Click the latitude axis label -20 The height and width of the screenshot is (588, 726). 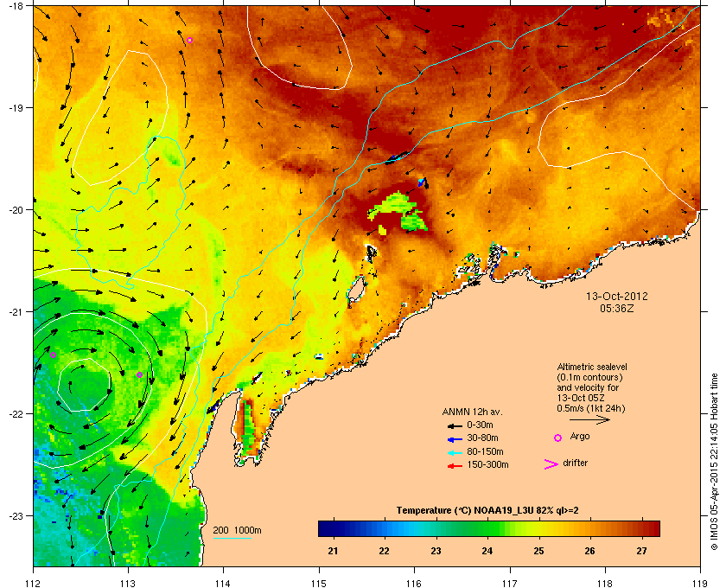tap(16, 210)
